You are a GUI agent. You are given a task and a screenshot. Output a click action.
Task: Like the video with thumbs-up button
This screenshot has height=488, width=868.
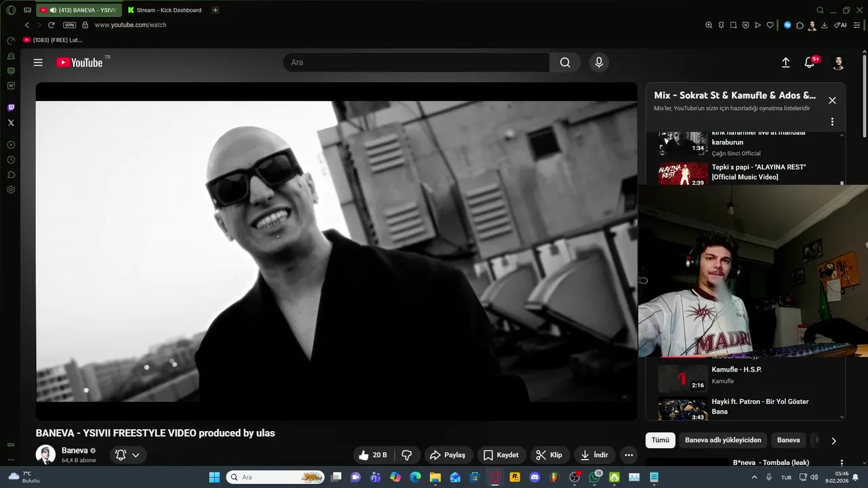[373, 455]
